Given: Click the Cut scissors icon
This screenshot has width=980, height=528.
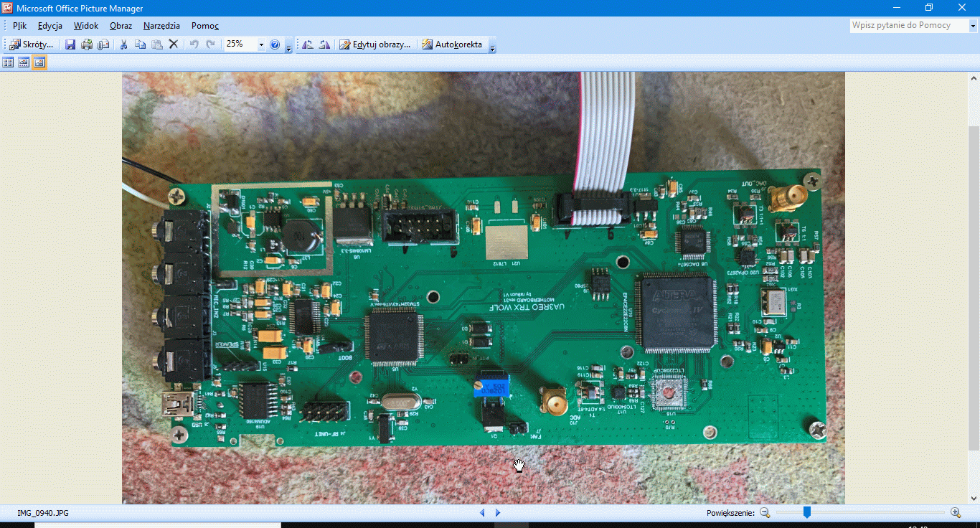Looking at the screenshot, I should point(123,44).
